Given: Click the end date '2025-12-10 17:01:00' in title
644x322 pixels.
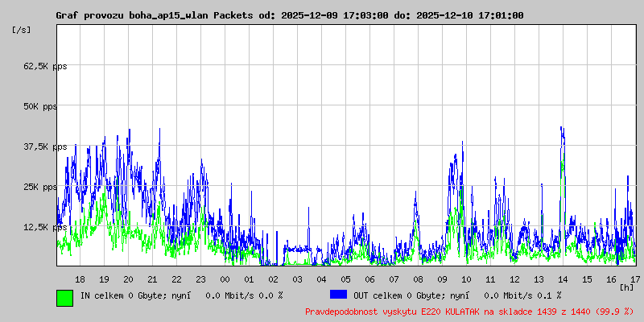Looking at the screenshot, I should [x=470, y=15].
